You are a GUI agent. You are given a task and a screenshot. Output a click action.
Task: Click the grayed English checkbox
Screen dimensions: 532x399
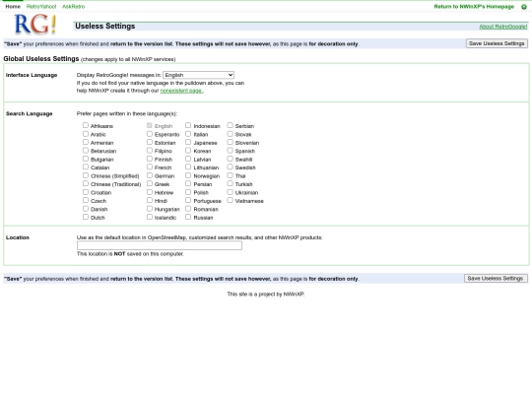pyautogui.click(x=150, y=125)
